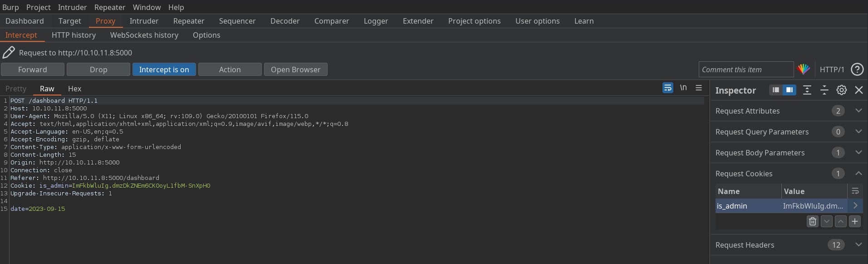
Task: Click the POST /dashboard HTTP/1.1 request line
Action: pyautogui.click(x=54, y=101)
